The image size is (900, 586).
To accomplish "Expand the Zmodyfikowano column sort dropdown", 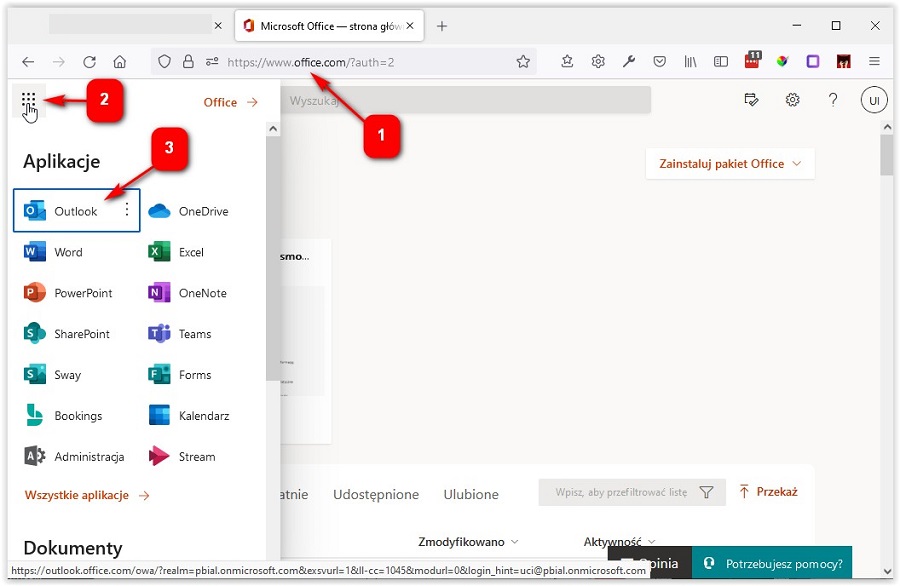I will click(468, 542).
